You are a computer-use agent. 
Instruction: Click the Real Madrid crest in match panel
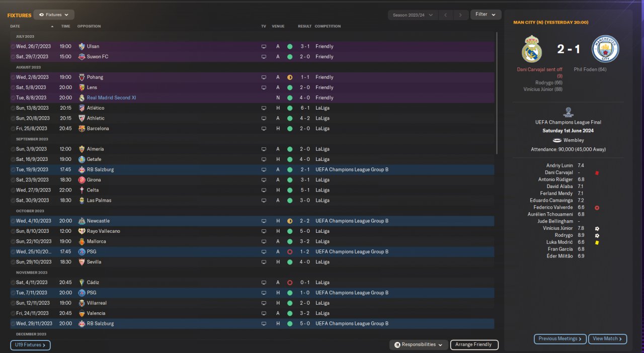click(x=532, y=49)
